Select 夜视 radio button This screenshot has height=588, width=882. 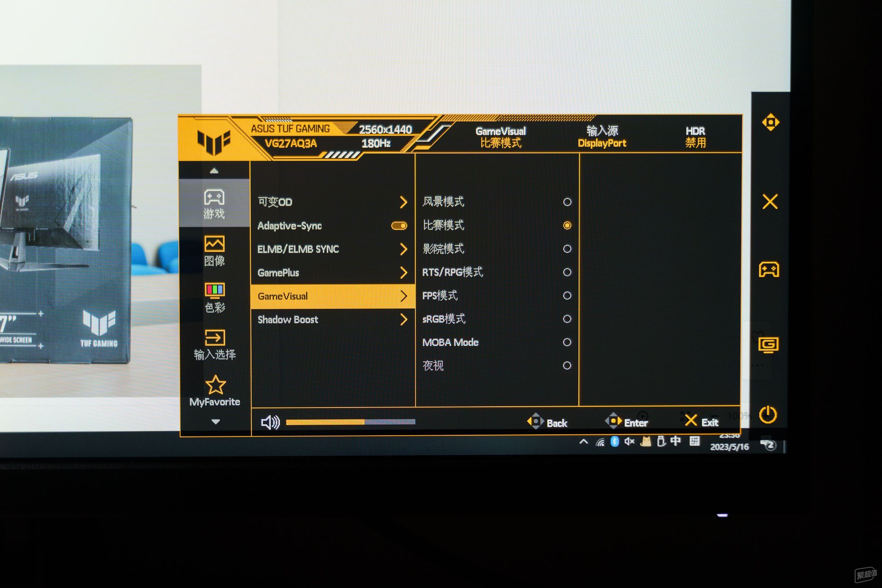coord(567,365)
